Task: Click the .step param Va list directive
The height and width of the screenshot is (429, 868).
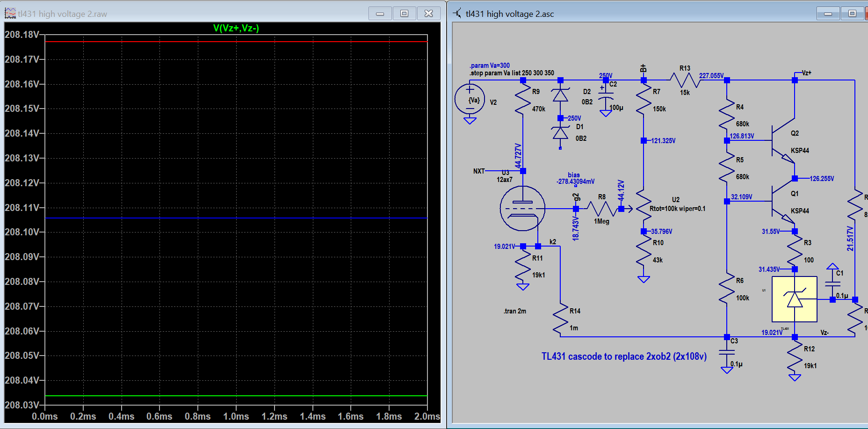Action: [x=512, y=73]
